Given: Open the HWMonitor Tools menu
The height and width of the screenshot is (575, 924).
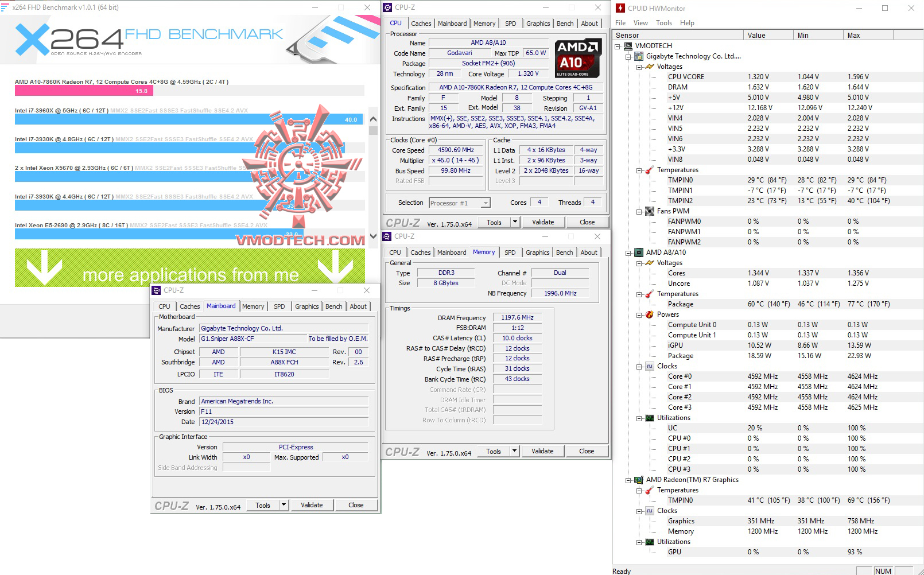Looking at the screenshot, I should [664, 23].
